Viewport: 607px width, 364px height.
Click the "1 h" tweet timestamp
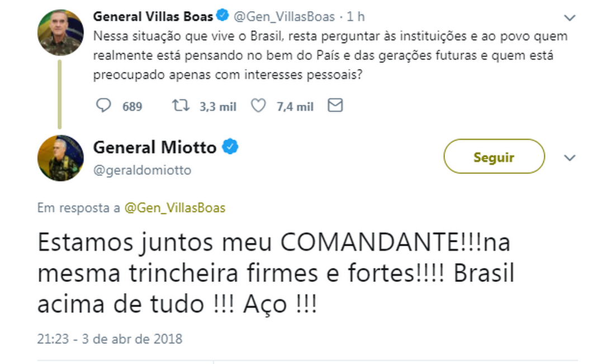pyautogui.click(x=356, y=17)
